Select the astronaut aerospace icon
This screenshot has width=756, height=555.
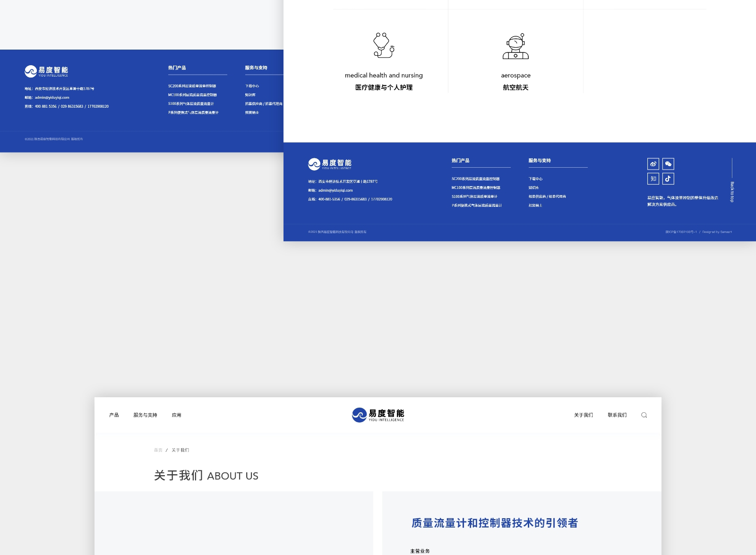[x=516, y=45]
